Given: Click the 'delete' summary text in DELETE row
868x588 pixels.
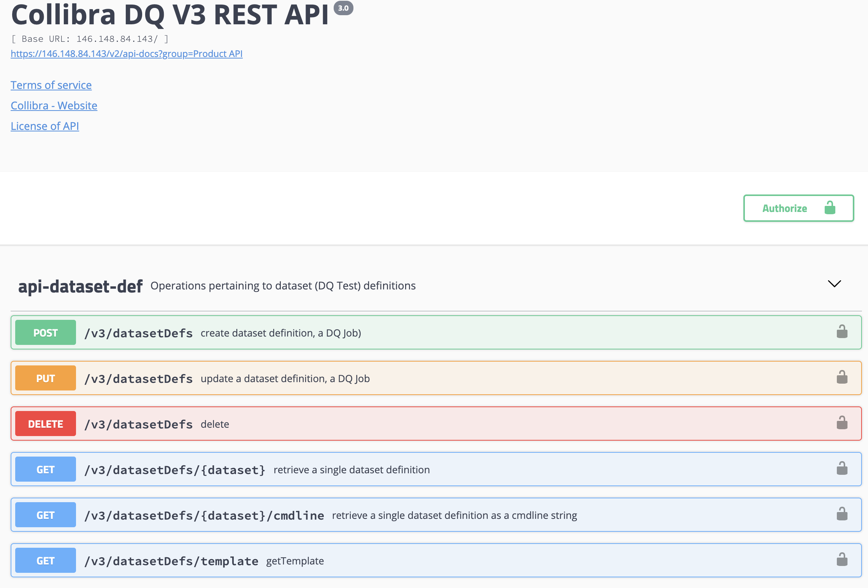Looking at the screenshot, I should pos(215,424).
